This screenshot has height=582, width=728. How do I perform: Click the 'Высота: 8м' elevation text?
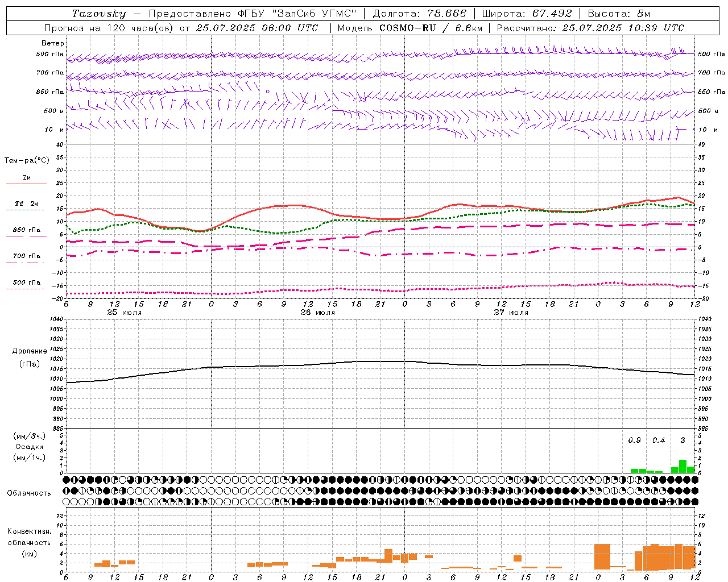tap(619, 14)
